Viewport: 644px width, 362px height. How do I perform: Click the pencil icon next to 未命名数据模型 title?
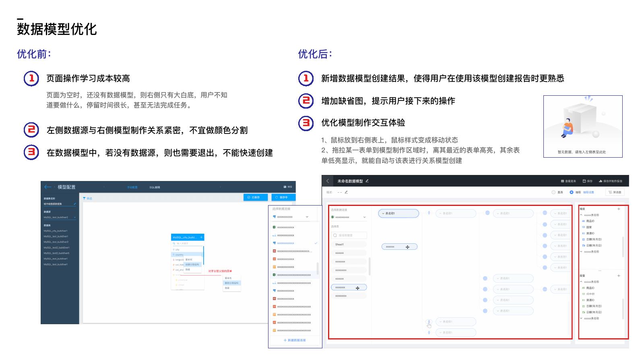click(x=367, y=181)
